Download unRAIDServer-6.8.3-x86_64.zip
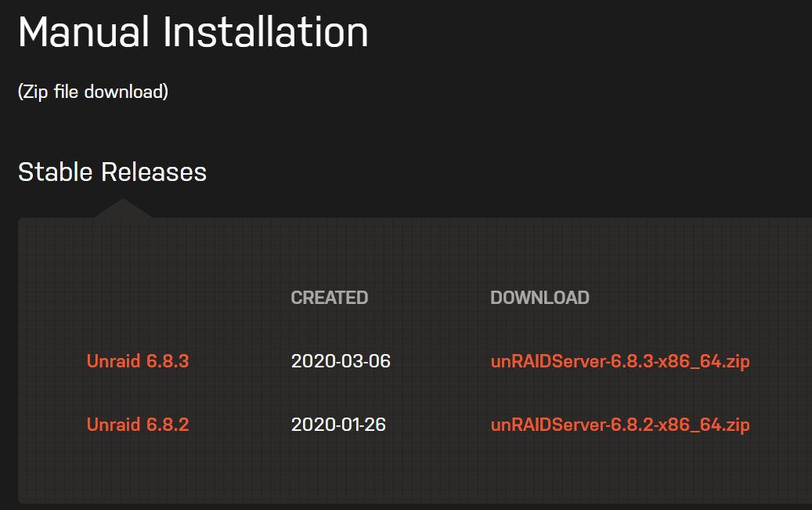This screenshot has width=812, height=510. point(619,361)
